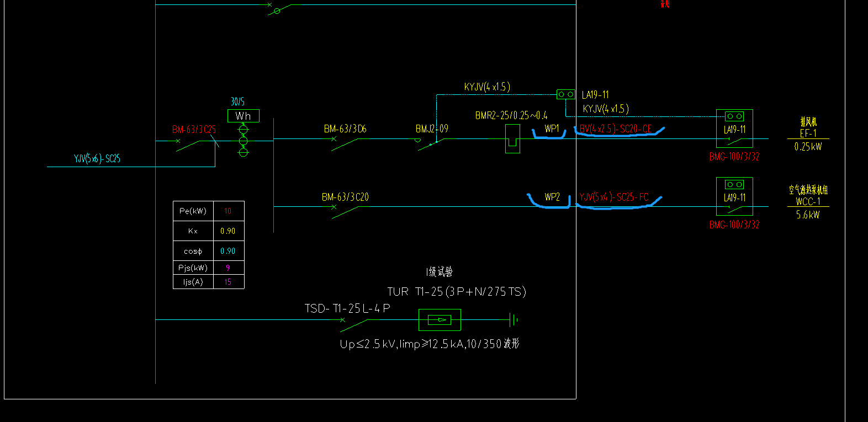
Task: Select the YJV(5x6)-SC25 incoming cable label
Action: 97,158
